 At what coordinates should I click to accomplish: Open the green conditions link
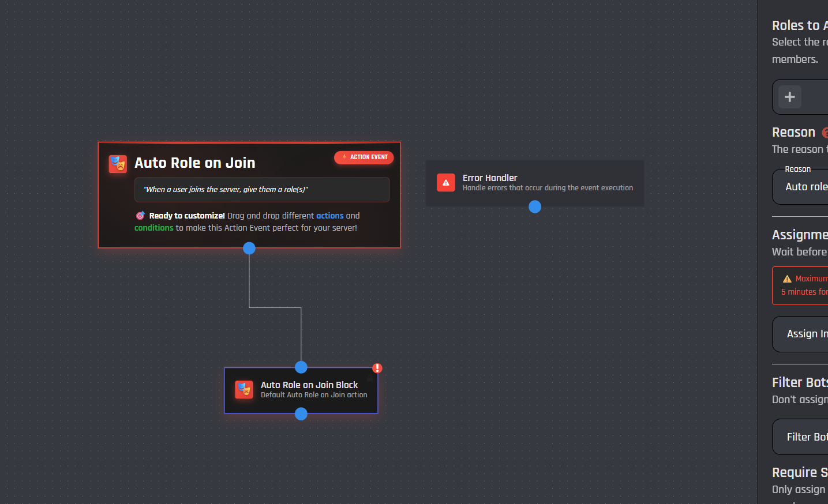[x=153, y=228]
